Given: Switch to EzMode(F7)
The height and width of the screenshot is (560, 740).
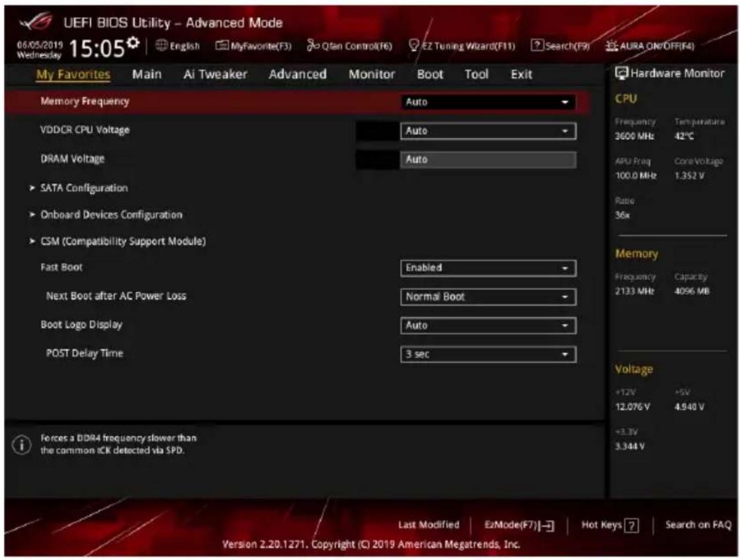Looking at the screenshot, I should point(519,525).
